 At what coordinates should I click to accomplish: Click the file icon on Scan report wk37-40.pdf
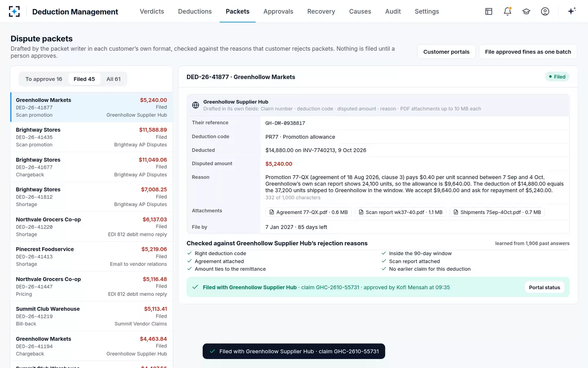click(361, 212)
